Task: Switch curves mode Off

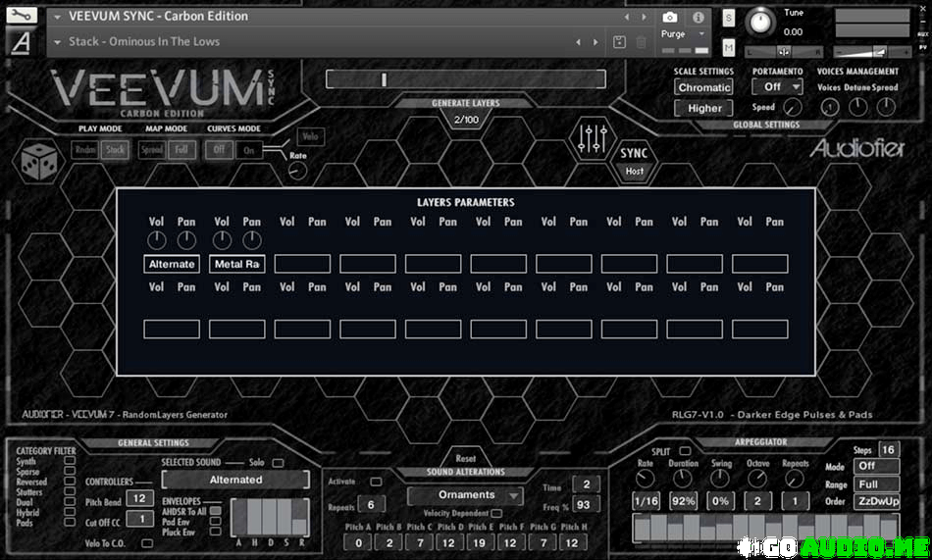Action: pyautogui.click(x=219, y=150)
